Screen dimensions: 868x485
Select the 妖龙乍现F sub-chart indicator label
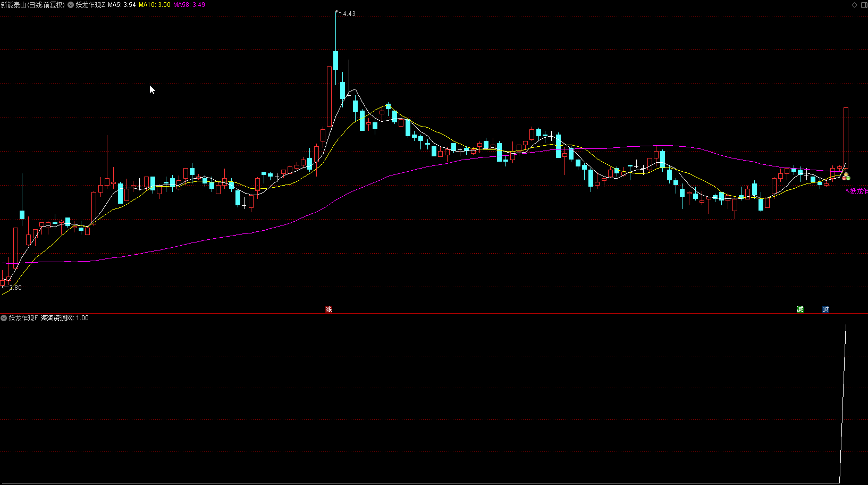point(23,318)
